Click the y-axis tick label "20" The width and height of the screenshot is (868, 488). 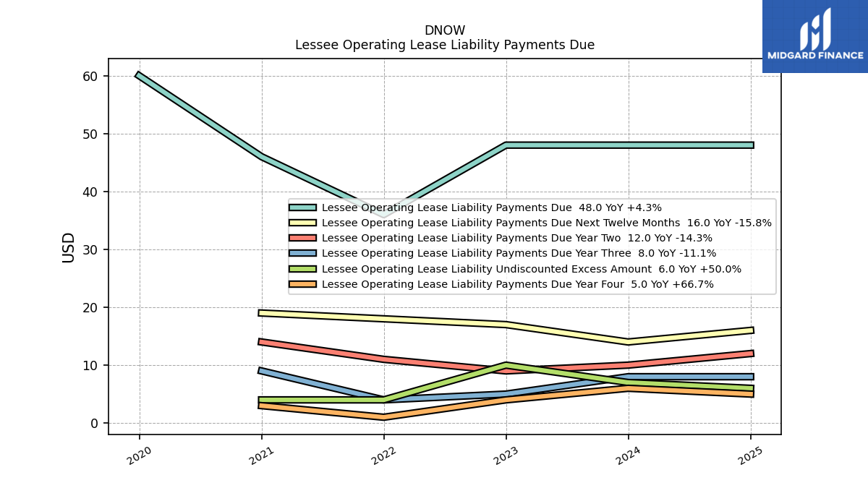point(90,307)
